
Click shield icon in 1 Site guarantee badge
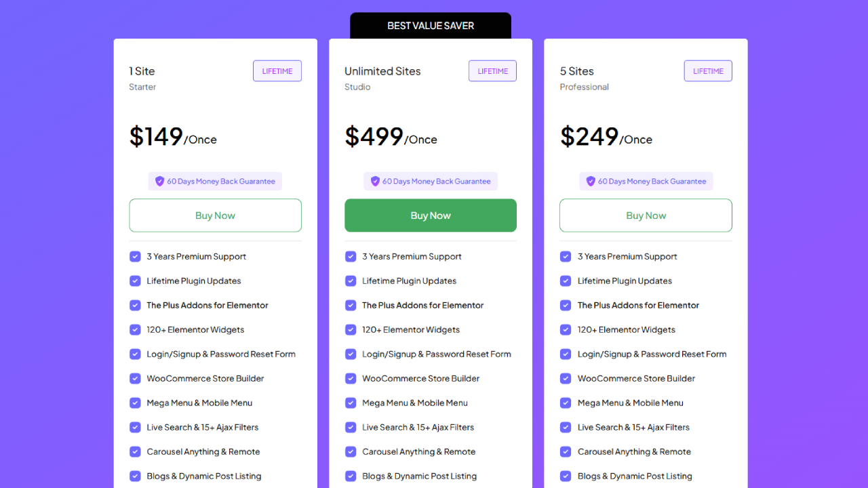pos(160,181)
